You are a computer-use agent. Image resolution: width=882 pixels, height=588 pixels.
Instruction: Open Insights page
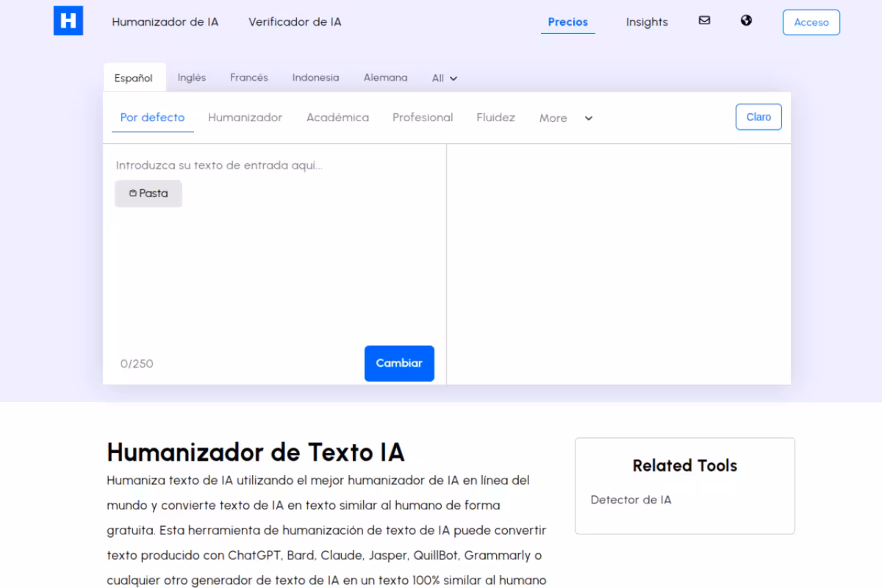[647, 22]
